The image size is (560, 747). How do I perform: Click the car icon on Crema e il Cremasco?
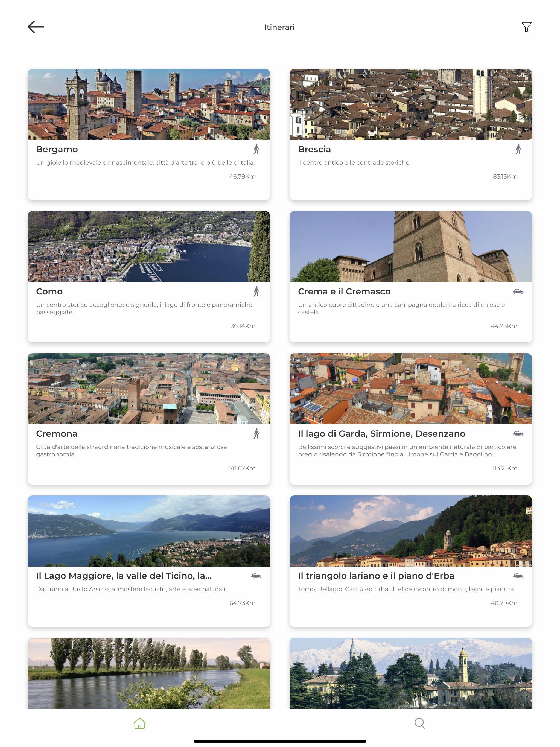[x=518, y=291]
